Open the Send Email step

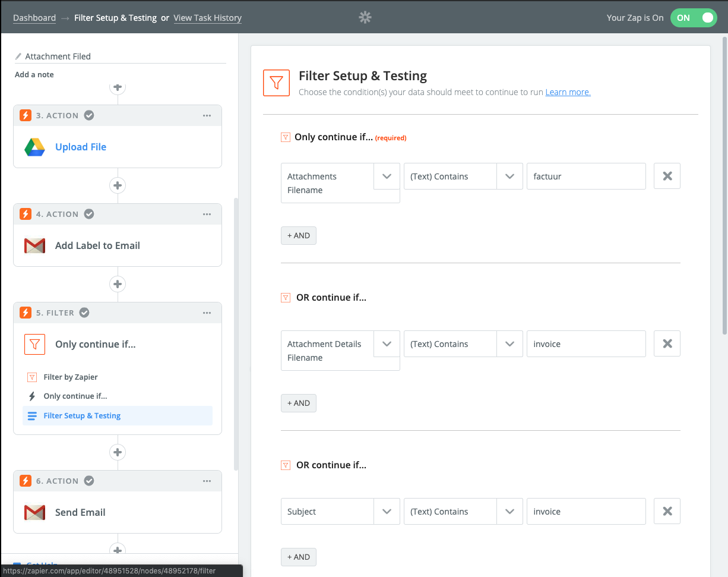pyautogui.click(x=80, y=512)
